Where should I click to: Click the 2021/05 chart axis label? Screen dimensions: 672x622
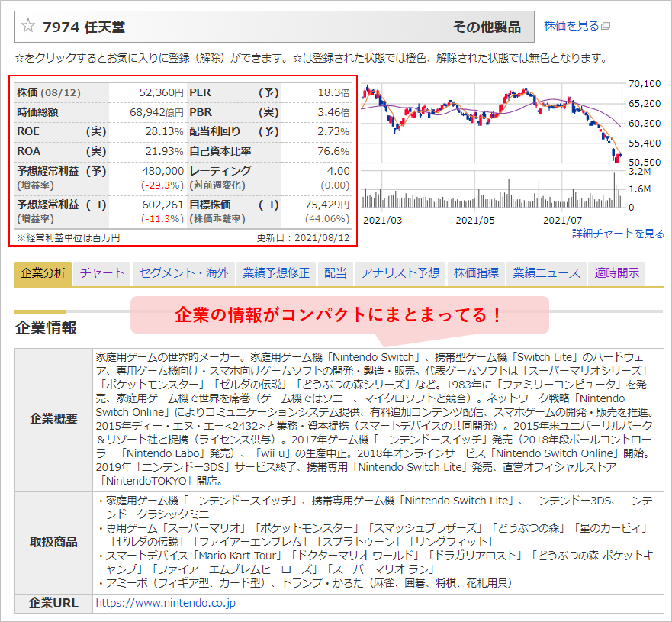tap(475, 221)
